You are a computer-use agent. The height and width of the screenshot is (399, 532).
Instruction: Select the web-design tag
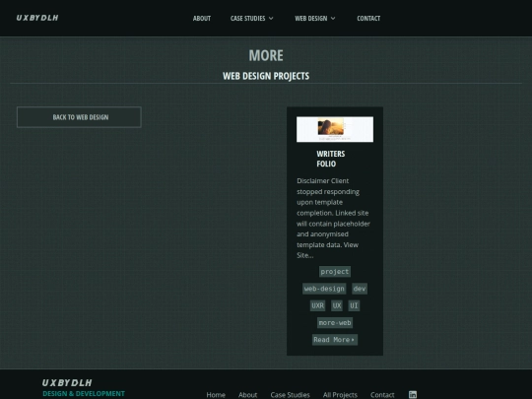324,289
